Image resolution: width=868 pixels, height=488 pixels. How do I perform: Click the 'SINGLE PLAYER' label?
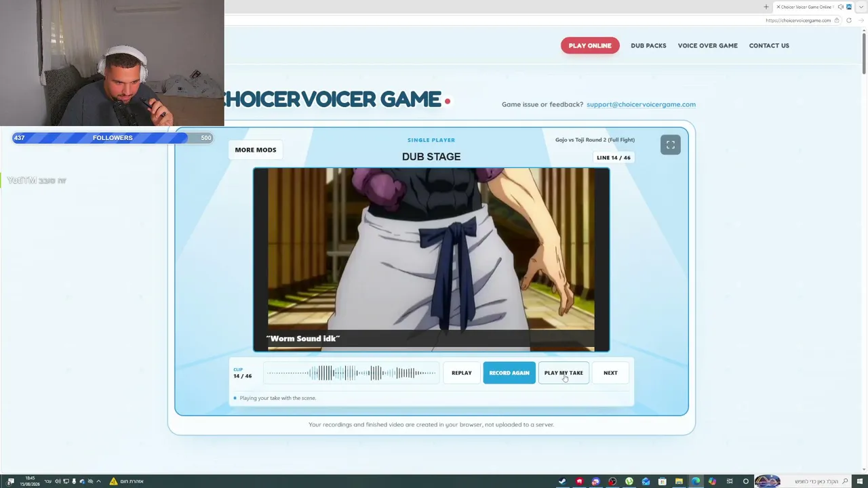[431, 140]
